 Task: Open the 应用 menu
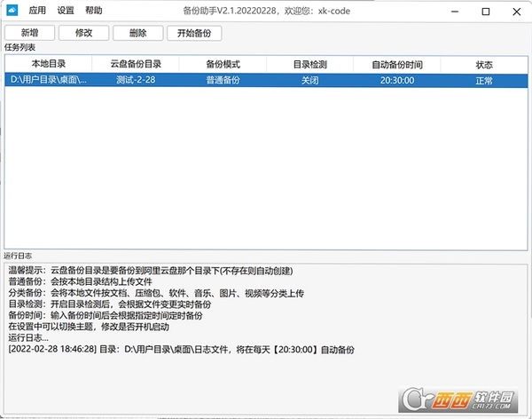pyautogui.click(x=37, y=11)
